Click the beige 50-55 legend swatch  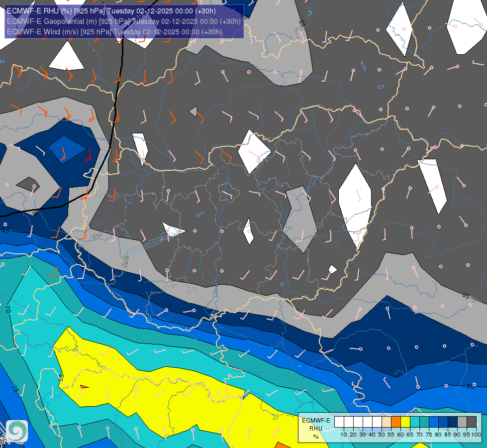coord(387,422)
